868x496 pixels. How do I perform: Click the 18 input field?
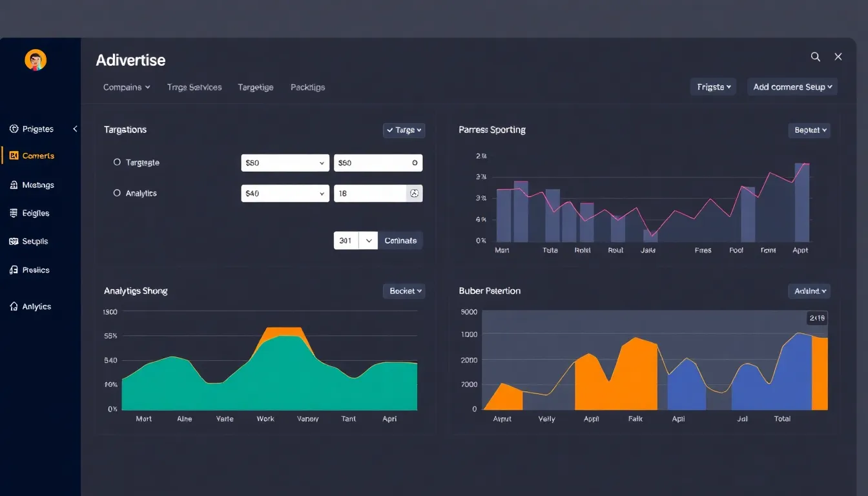pyautogui.click(x=368, y=192)
